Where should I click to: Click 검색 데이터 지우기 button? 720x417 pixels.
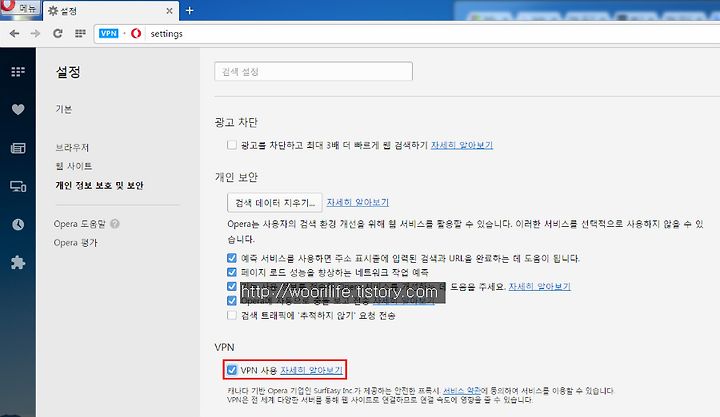point(275,203)
